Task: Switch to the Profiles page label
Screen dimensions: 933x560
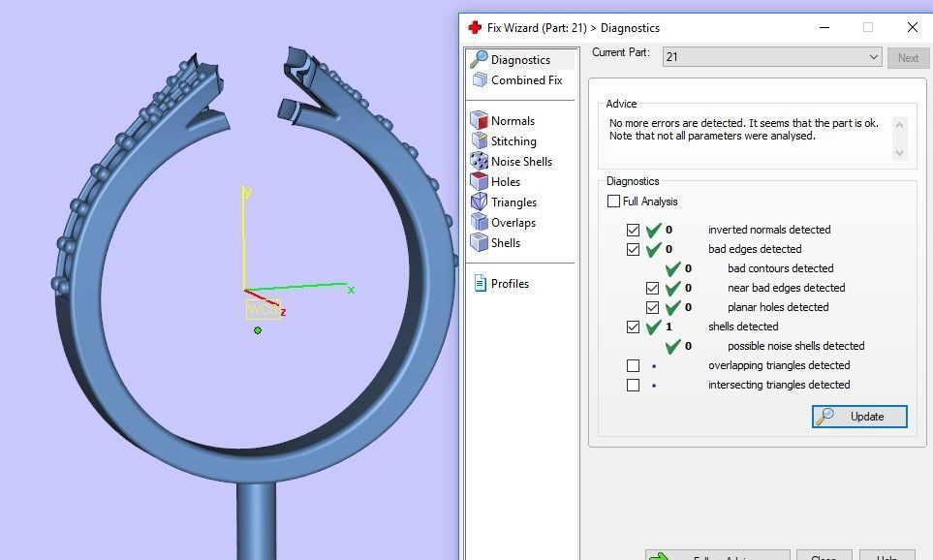Action: coord(510,284)
